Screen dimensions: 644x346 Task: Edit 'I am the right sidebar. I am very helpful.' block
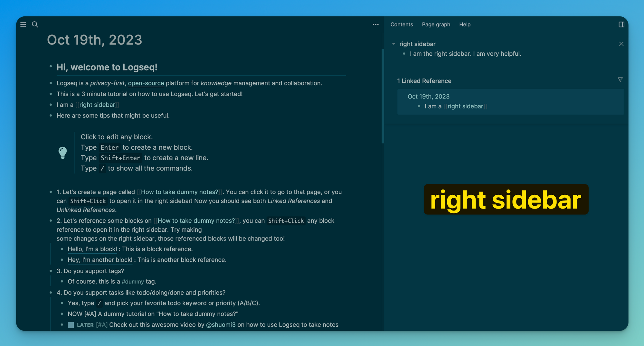(x=465, y=54)
